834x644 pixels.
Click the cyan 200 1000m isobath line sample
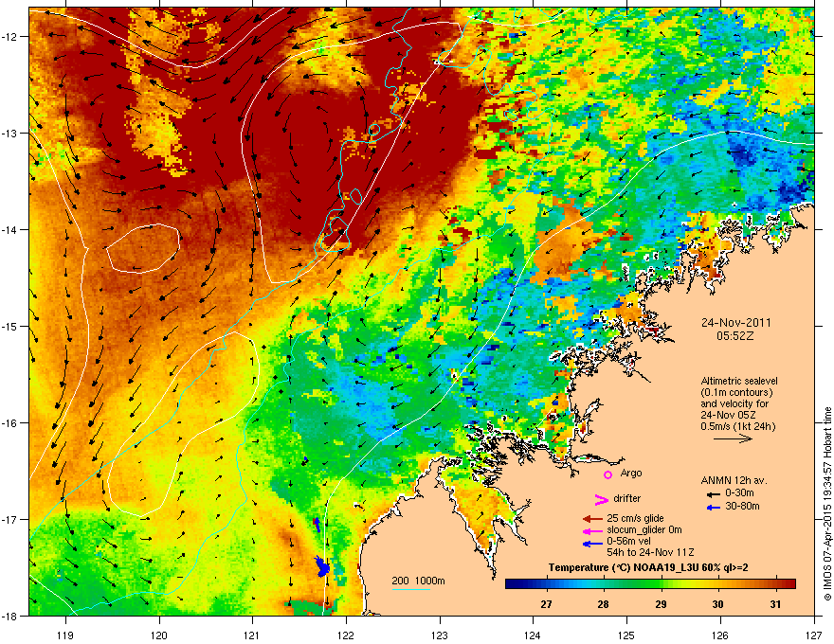(410, 589)
